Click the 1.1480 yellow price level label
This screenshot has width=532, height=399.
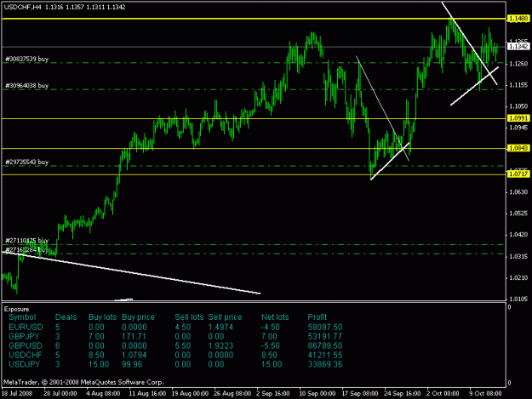[x=518, y=19]
